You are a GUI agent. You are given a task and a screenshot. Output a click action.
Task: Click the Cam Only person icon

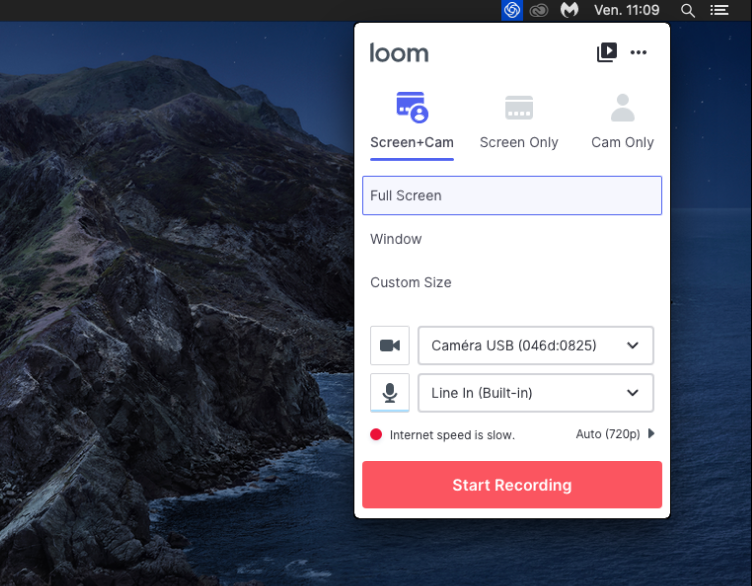coord(623,107)
